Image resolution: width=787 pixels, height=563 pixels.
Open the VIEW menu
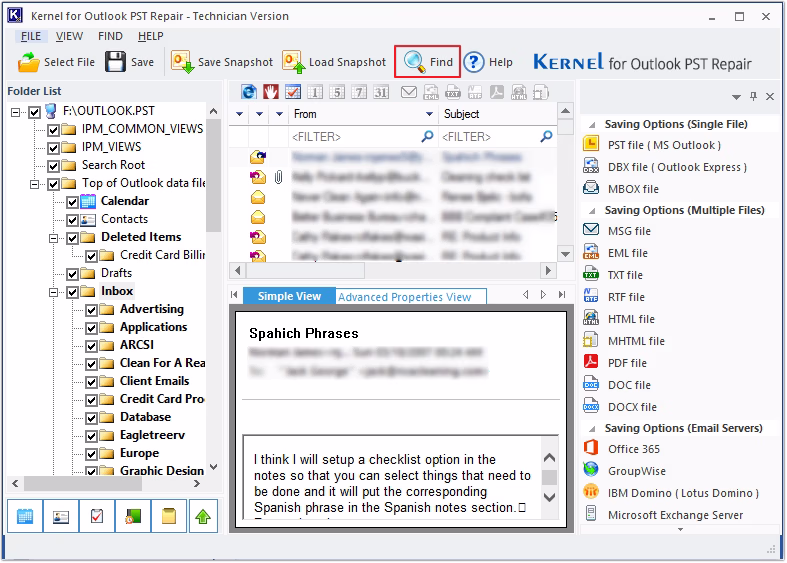pyautogui.click(x=69, y=36)
